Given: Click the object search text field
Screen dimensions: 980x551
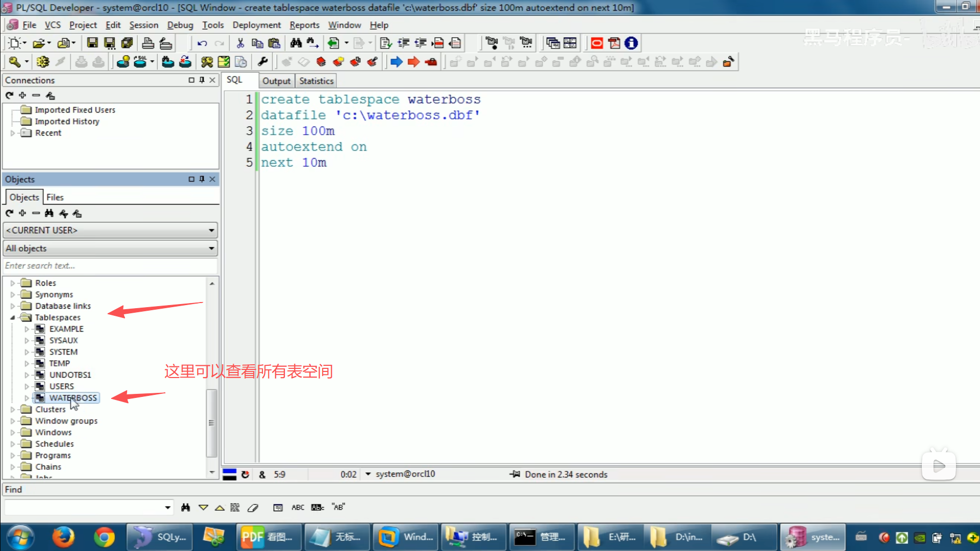Looking at the screenshot, I should (110, 266).
